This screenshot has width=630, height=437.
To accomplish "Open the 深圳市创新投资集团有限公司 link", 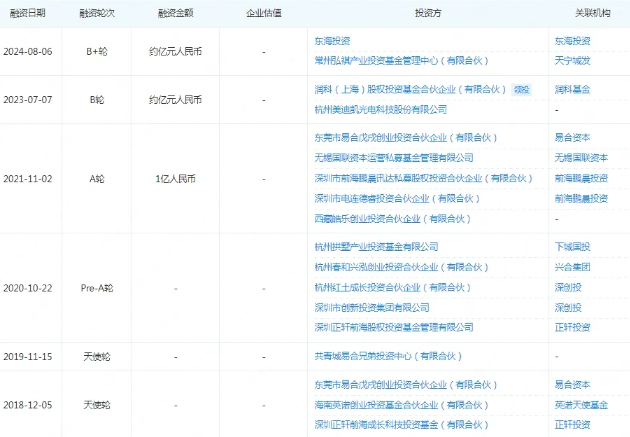I will 372,308.
